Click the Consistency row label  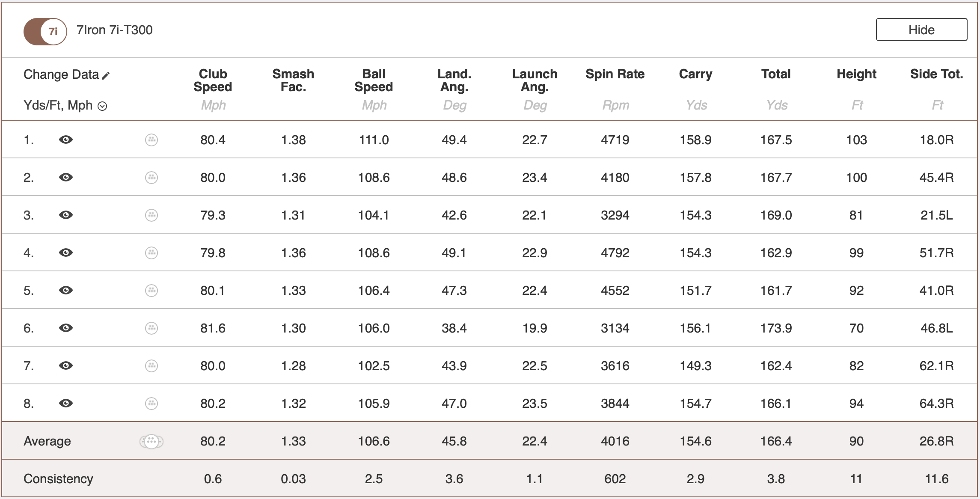[58, 479]
